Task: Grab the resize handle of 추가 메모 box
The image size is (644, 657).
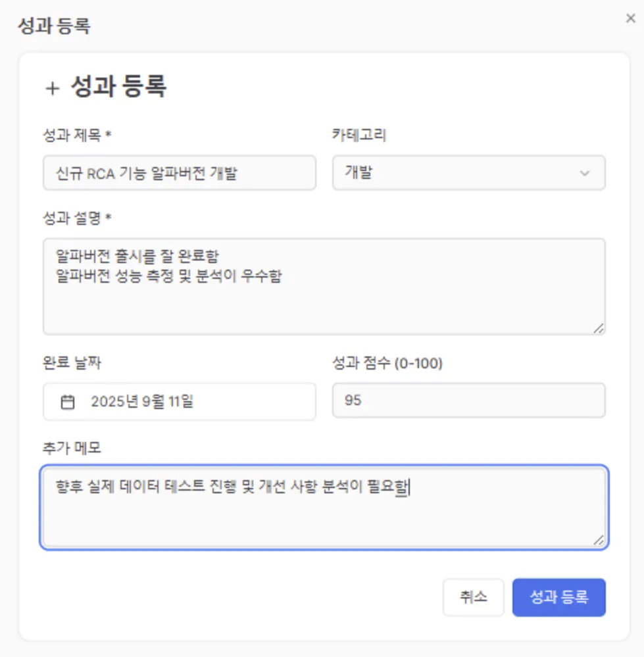Action: point(599,541)
